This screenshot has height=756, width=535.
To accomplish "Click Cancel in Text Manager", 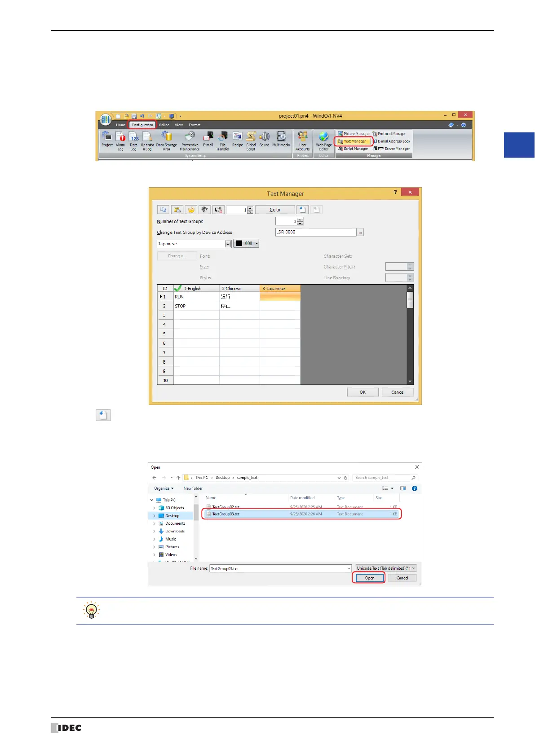I will click(x=398, y=392).
